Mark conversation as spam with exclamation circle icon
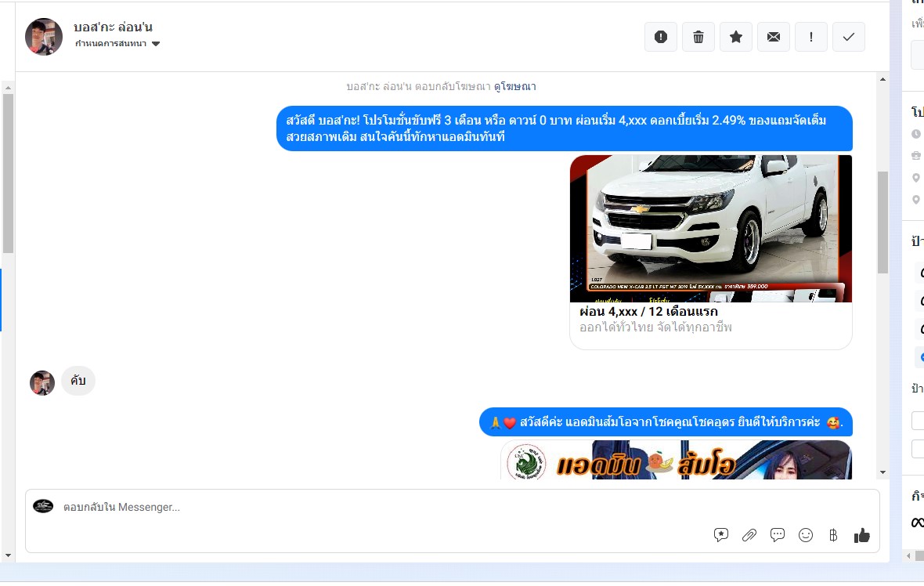The width and height of the screenshot is (924, 586). (661, 37)
